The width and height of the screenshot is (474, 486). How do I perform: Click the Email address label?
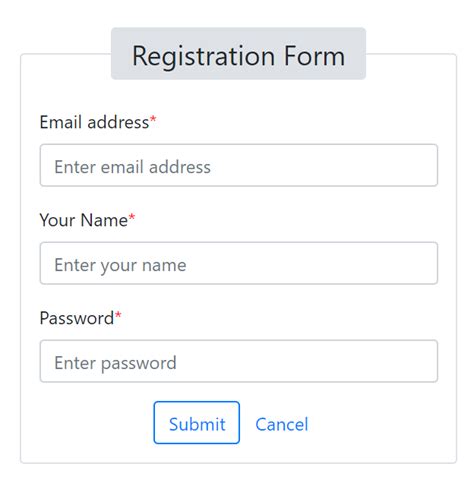click(x=94, y=122)
